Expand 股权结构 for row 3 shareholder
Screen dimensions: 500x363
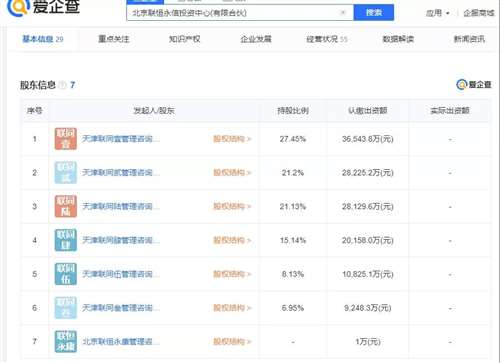232,206
